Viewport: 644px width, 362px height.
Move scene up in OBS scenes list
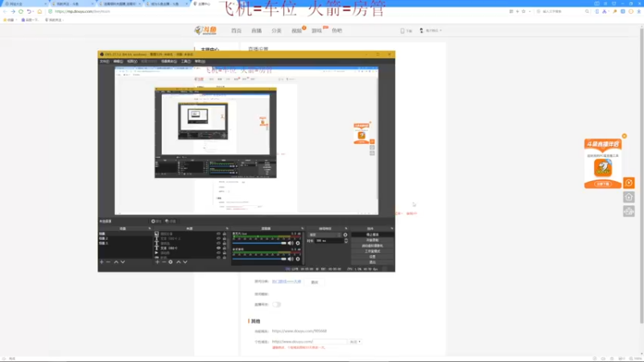pyautogui.click(x=116, y=262)
